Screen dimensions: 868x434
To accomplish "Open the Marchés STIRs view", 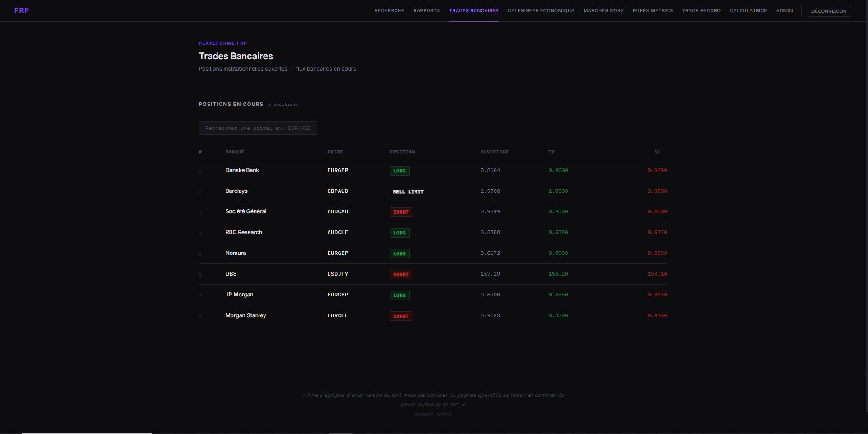I will pos(603,10).
